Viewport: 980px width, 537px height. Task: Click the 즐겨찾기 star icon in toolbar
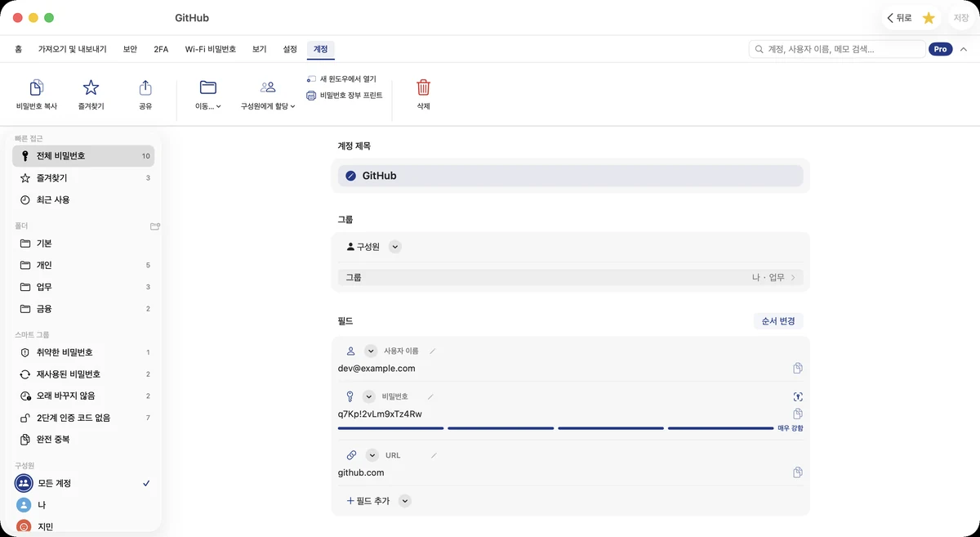point(91,87)
